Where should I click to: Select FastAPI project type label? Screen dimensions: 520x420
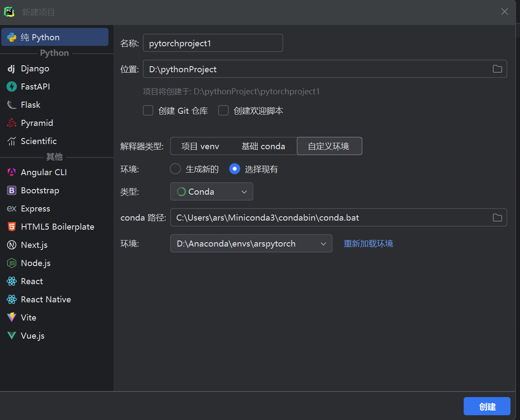tap(36, 87)
